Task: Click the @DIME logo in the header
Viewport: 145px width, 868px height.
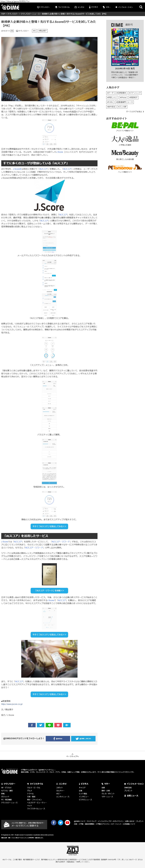Action: click(10, 7)
